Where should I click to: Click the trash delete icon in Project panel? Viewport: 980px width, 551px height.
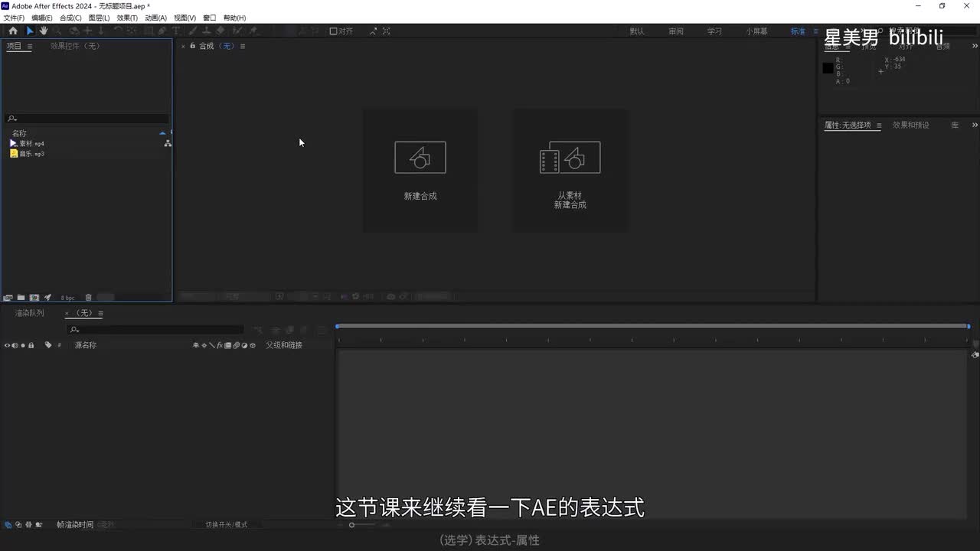coord(88,297)
